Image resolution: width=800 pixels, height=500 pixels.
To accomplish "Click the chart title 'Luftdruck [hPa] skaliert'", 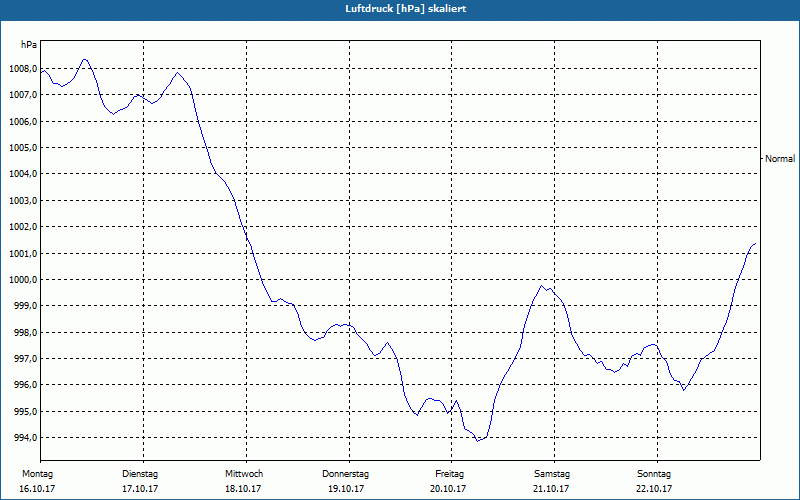I will [406, 9].
